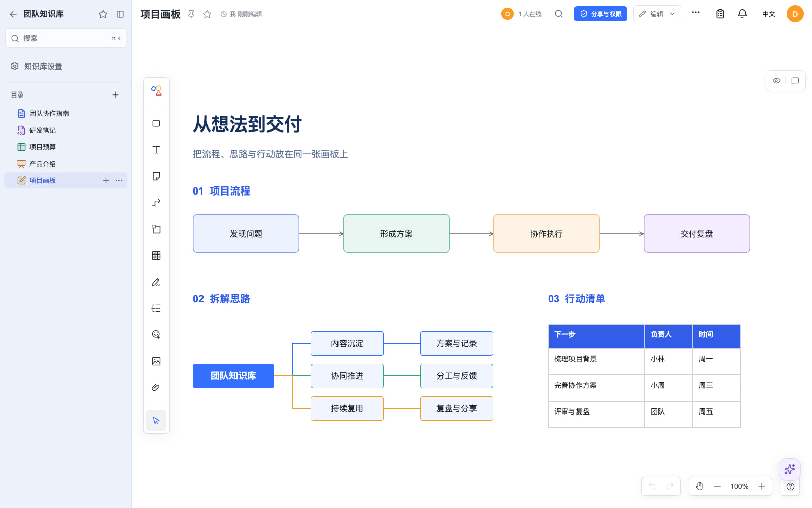Screen dimensions: 812x508
Task: Select the connector line tool
Action: point(156,203)
